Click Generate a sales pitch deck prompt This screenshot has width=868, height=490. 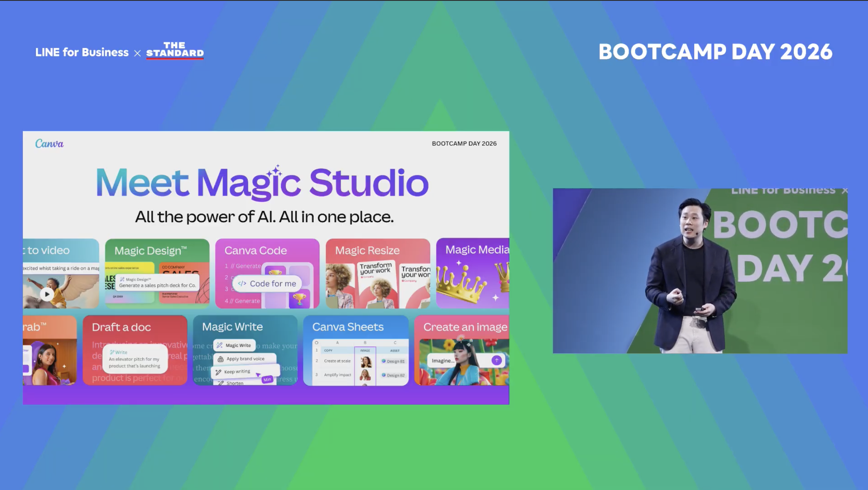pos(157,285)
